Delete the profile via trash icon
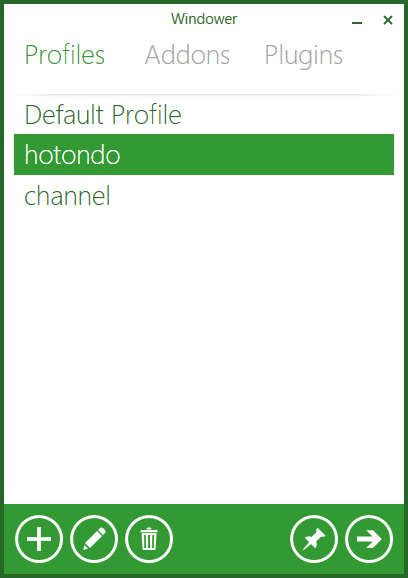 [x=149, y=539]
